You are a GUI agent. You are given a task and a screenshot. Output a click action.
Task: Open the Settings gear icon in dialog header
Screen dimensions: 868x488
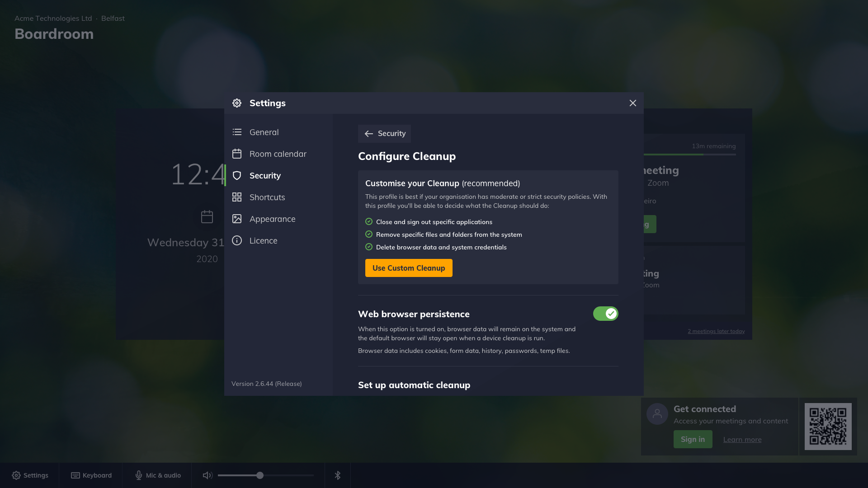(x=236, y=103)
